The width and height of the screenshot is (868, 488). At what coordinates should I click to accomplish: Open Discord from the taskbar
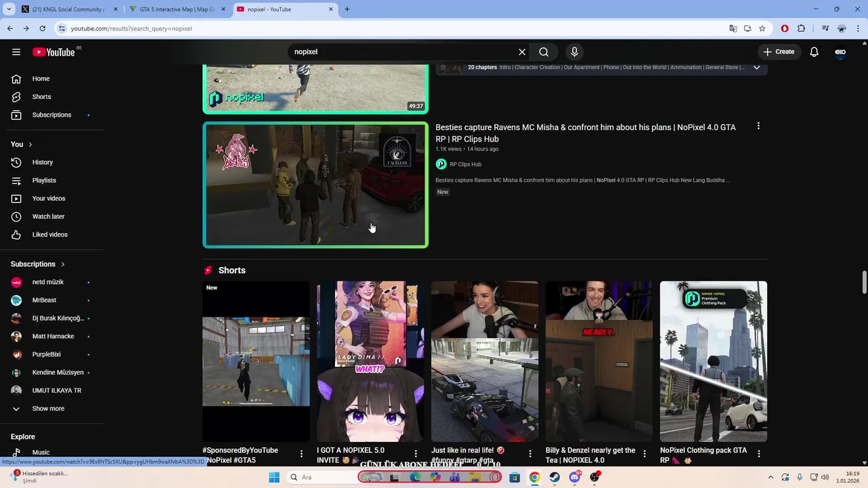click(574, 477)
